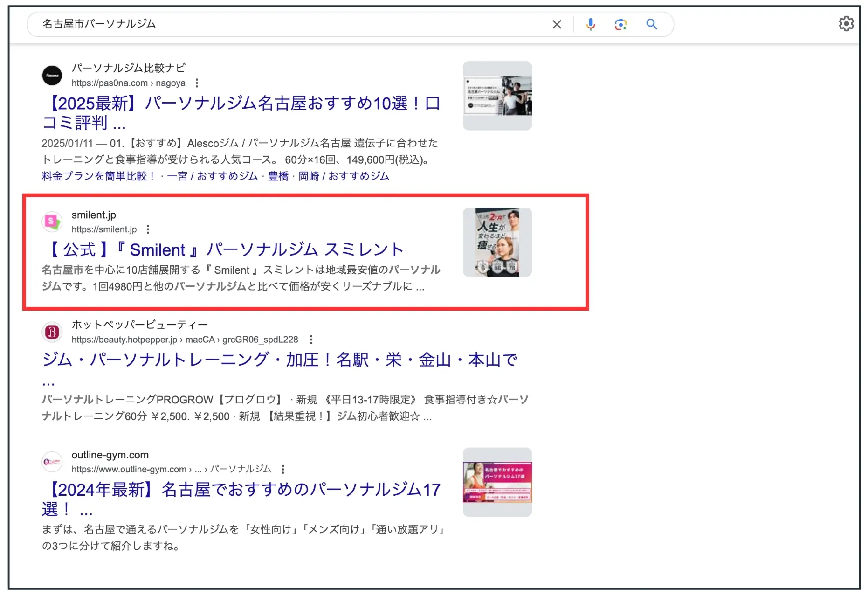Follow the 料金プランを簡単比較！ sitelink
The height and width of the screenshot is (596, 868).
pos(99,176)
